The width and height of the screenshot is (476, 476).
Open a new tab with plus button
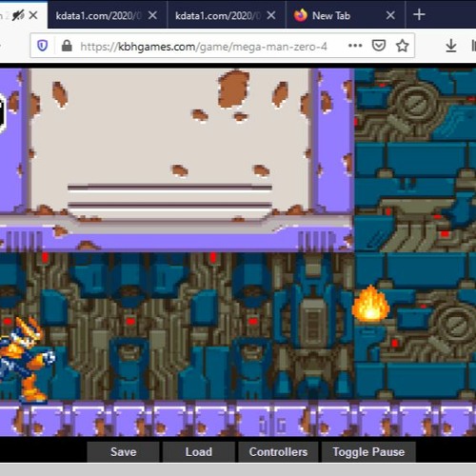pos(419,14)
